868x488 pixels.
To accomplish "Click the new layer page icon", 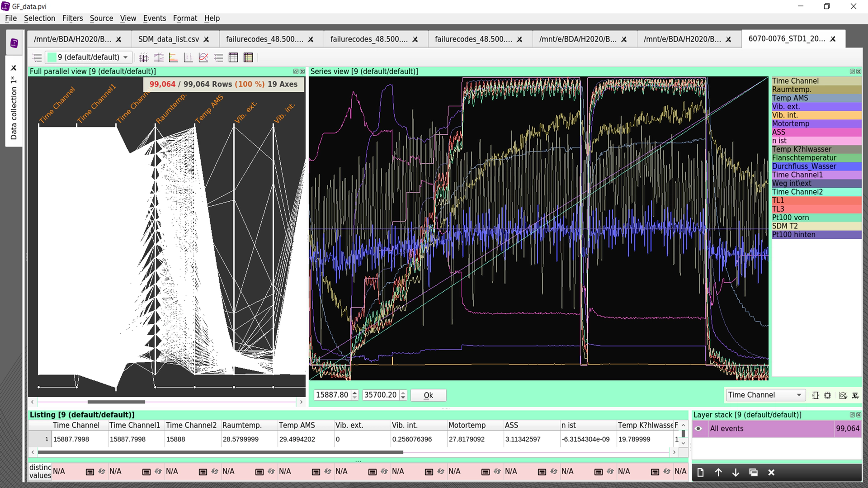I will [x=700, y=472].
